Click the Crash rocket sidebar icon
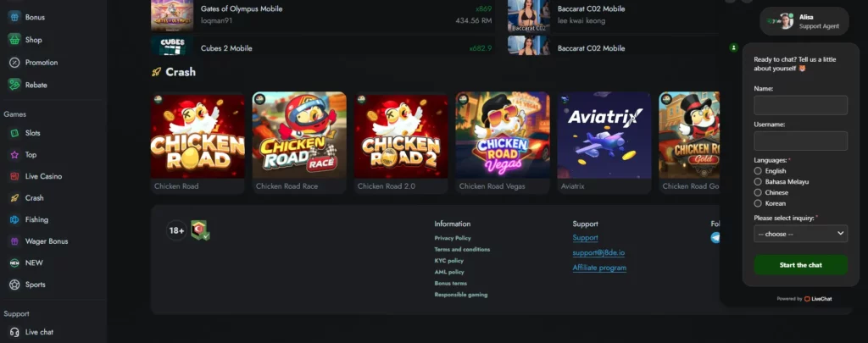 pyautogui.click(x=14, y=198)
